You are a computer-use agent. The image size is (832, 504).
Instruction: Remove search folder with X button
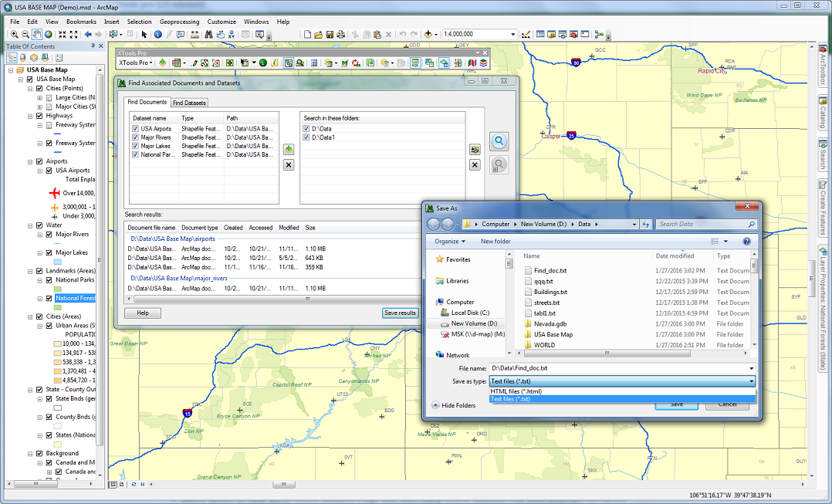click(475, 165)
